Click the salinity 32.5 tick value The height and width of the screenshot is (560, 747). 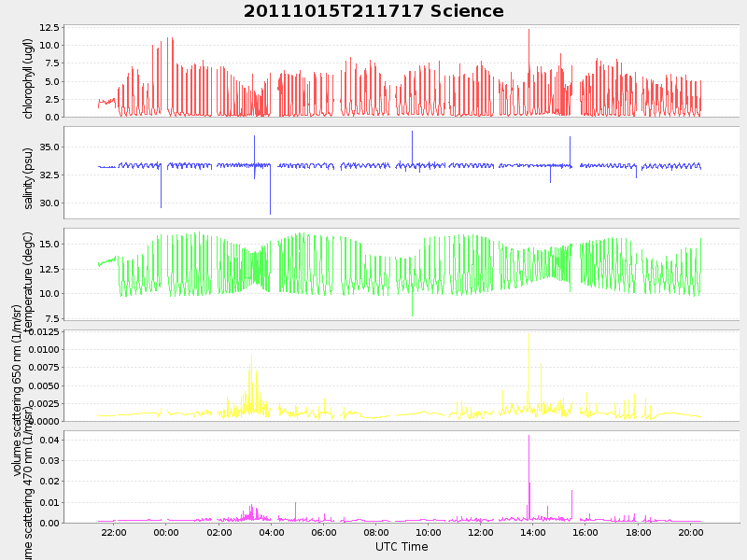49,175
